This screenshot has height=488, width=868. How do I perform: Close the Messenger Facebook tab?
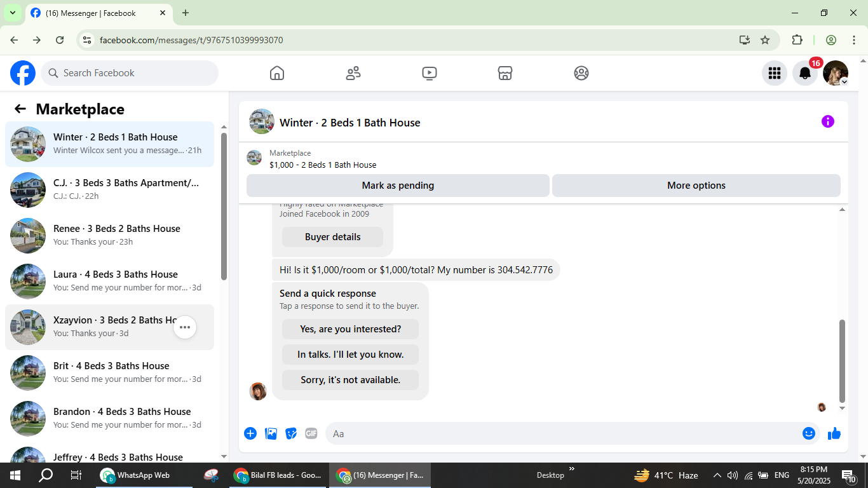(163, 13)
